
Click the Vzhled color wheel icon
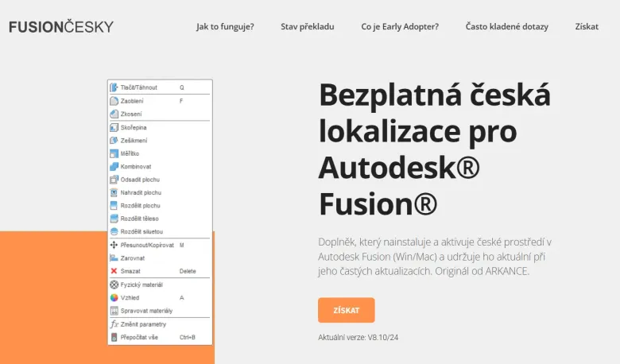114,297
